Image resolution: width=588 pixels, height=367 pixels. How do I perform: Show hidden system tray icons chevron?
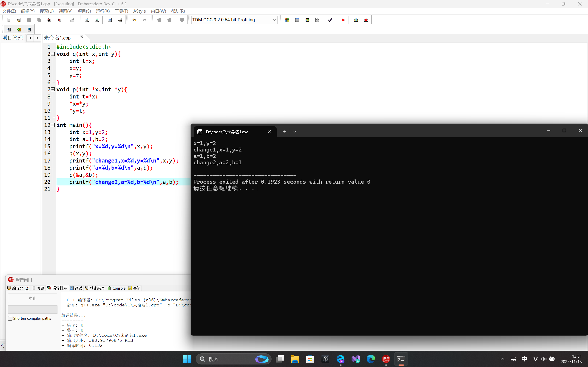click(x=503, y=359)
